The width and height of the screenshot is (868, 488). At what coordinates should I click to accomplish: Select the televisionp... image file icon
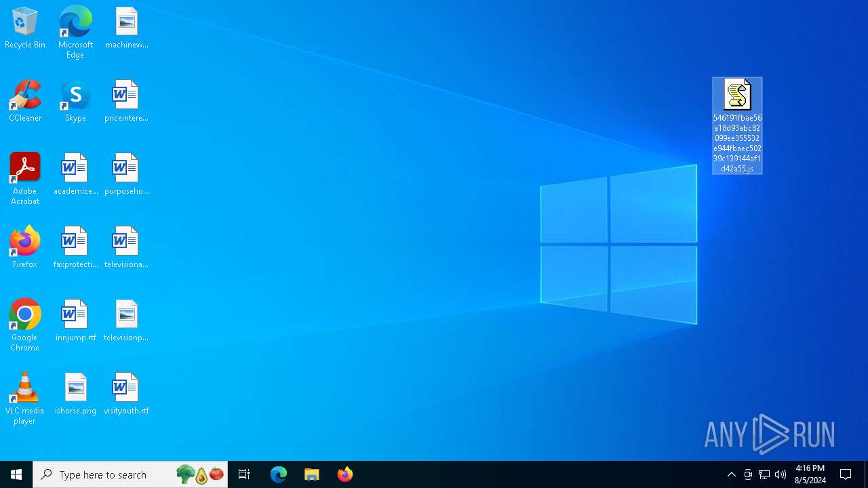tap(126, 321)
